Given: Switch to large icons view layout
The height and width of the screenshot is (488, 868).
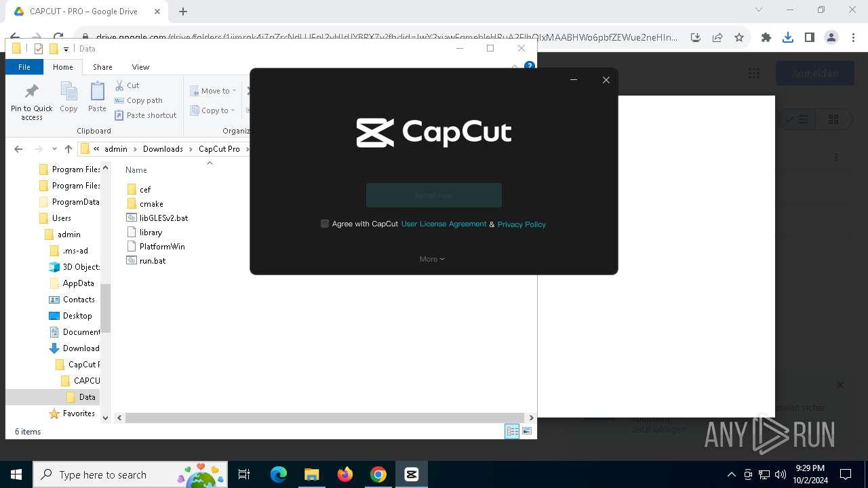Looking at the screenshot, I should pos(527,432).
